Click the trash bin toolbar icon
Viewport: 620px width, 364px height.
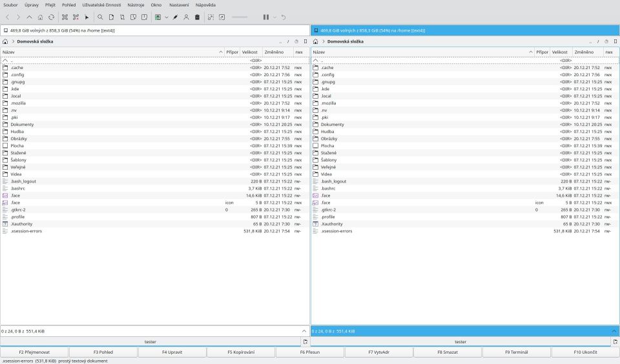click(198, 17)
